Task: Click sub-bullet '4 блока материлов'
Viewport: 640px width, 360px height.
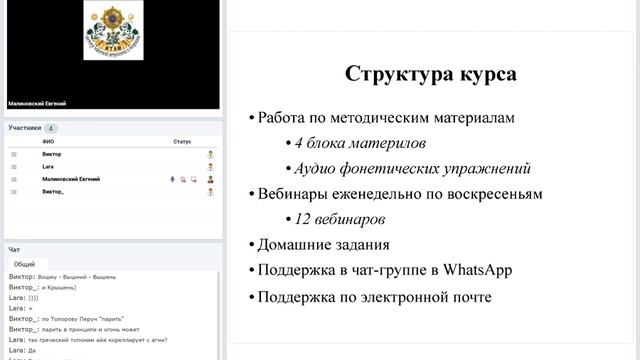Action: pos(360,143)
